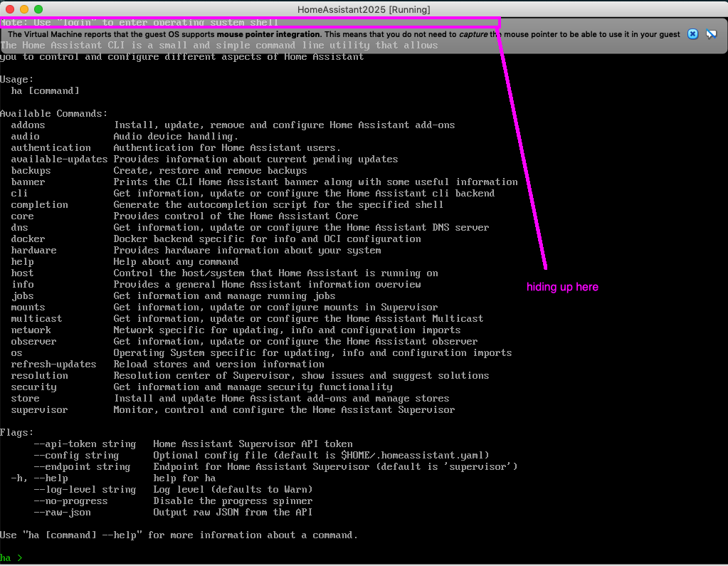The width and height of the screenshot is (728, 566).
Task: Select the 'hardware' command name
Action: tap(34, 250)
